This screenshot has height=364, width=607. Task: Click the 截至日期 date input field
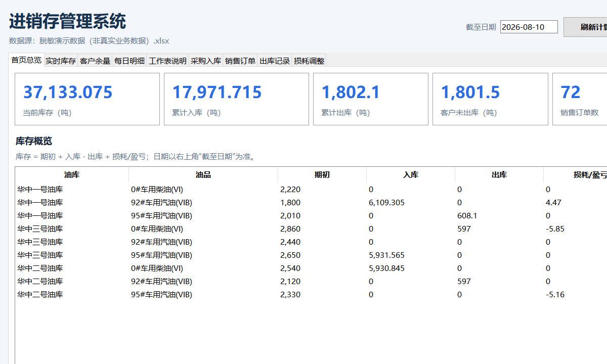[529, 27]
